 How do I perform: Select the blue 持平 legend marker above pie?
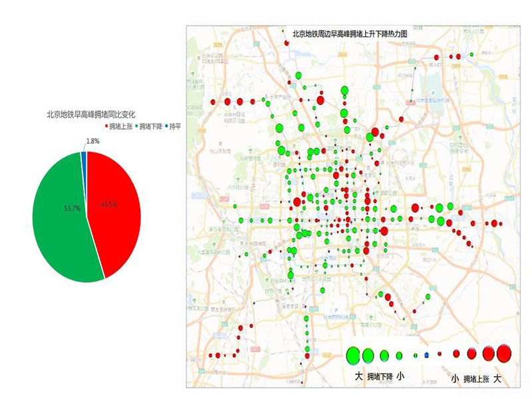[x=167, y=126]
